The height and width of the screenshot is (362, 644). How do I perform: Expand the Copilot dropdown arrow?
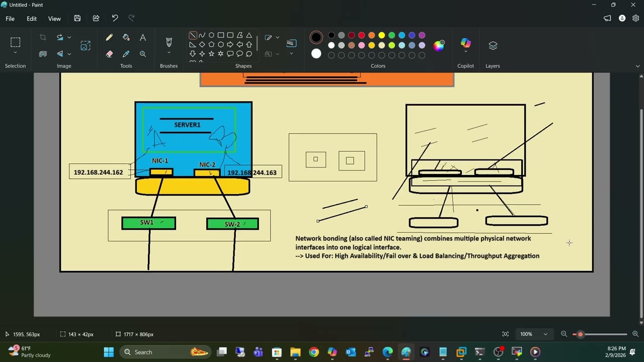coord(465,52)
